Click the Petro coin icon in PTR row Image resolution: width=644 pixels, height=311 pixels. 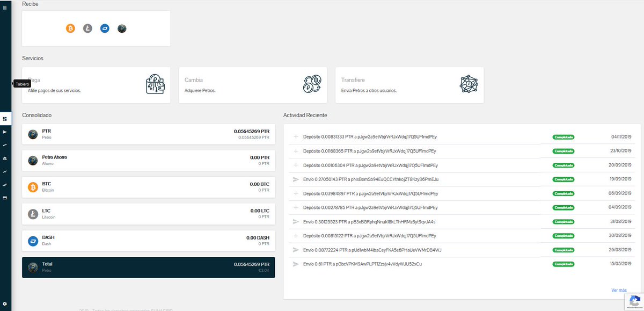tap(33, 134)
